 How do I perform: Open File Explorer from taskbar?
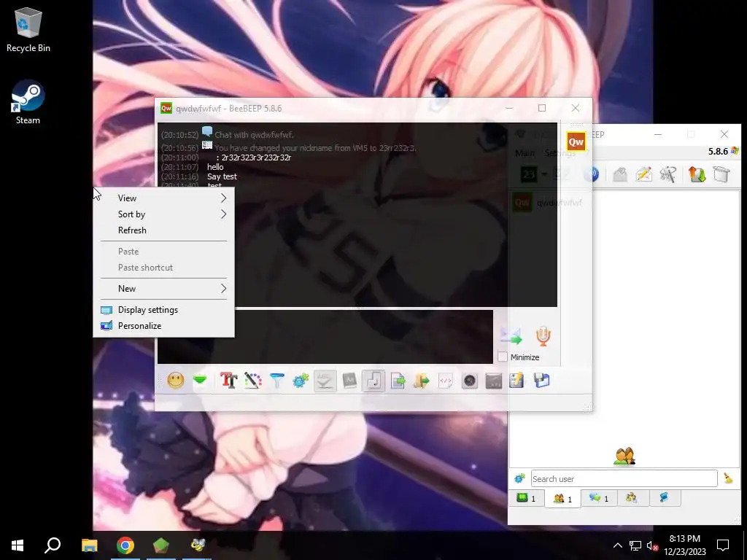coord(90,545)
